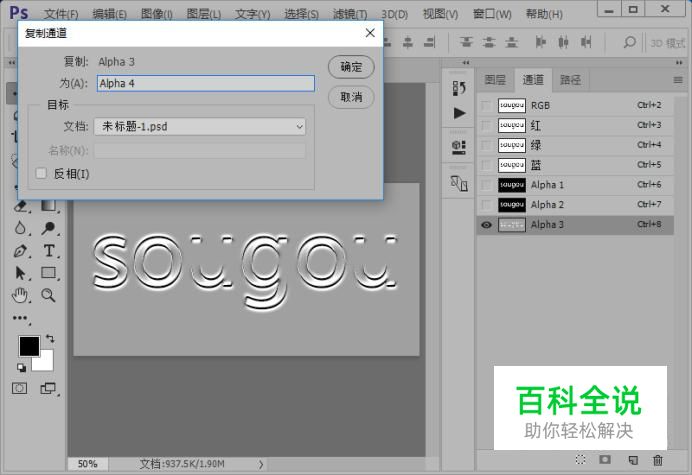Open the History panel icon
The width and height of the screenshot is (692, 475).
459,88
